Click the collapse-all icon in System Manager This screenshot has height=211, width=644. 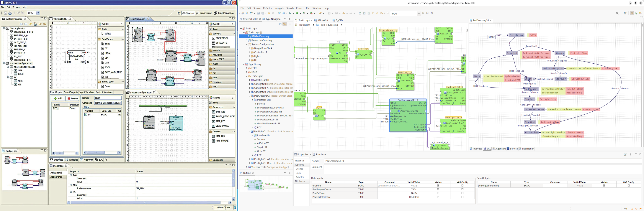(21, 24)
